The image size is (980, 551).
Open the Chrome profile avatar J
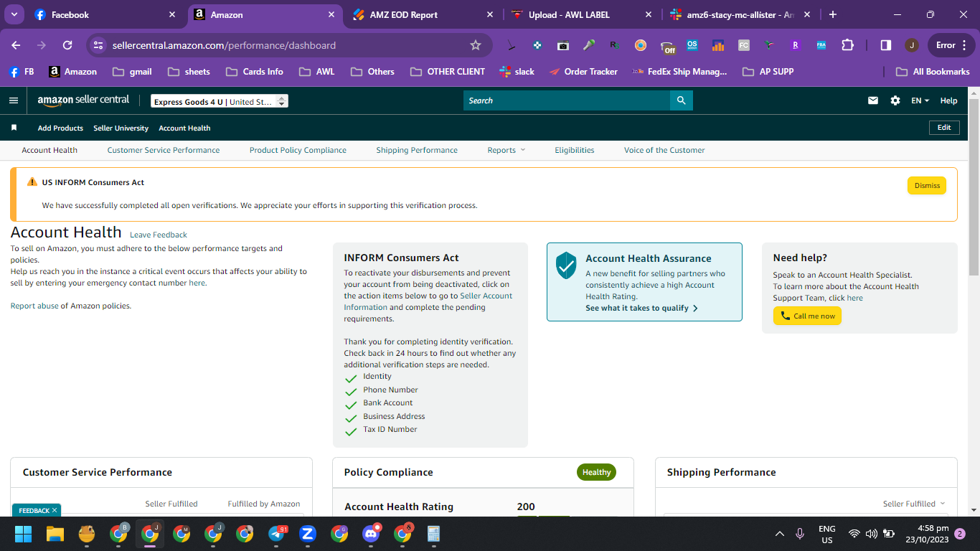pyautogui.click(x=912, y=45)
